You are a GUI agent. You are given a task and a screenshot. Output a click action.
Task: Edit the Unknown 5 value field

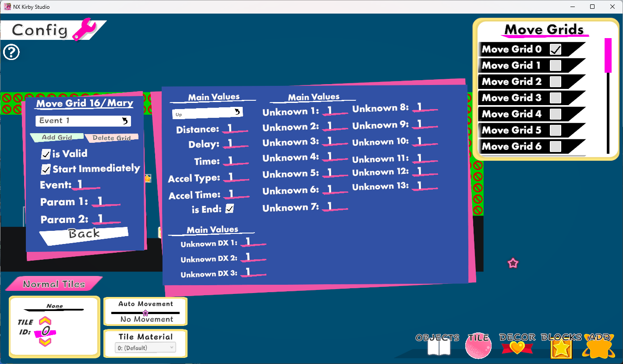[335, 173]
